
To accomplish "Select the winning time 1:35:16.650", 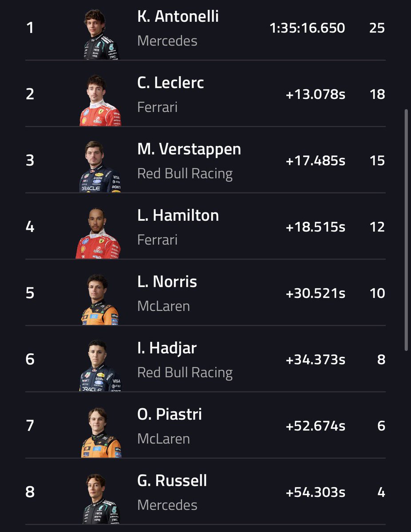I will point(307,28).
